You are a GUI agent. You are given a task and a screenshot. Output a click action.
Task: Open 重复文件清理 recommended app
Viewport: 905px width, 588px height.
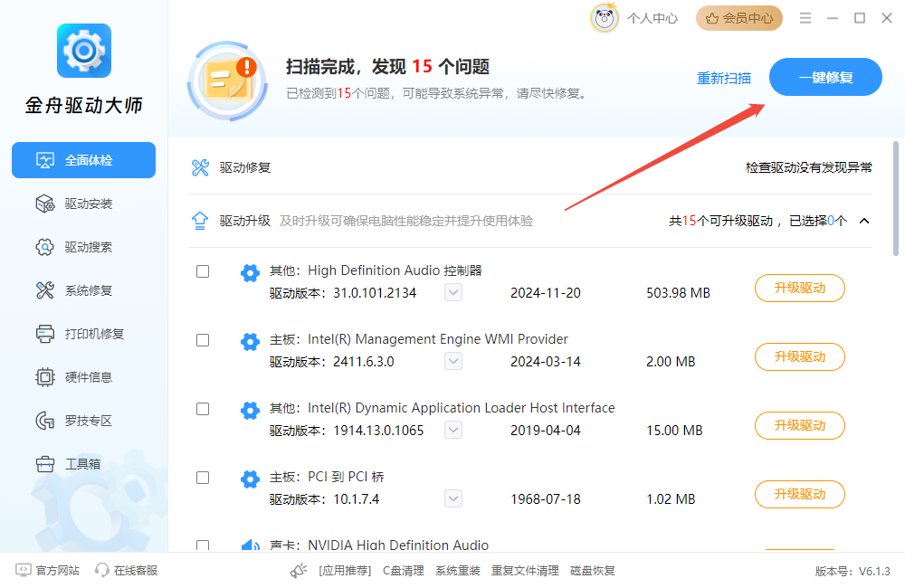525,571
